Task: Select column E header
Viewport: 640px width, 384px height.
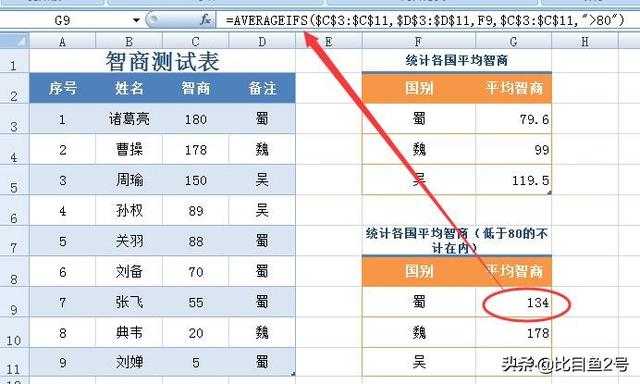Action: pyautogui.click(x=329, y=41)
